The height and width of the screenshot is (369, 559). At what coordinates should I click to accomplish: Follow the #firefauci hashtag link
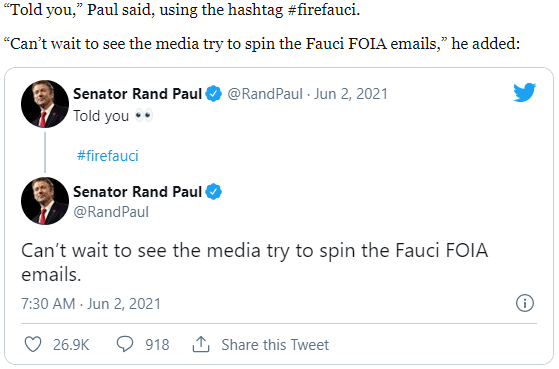(x=108, y=156)
